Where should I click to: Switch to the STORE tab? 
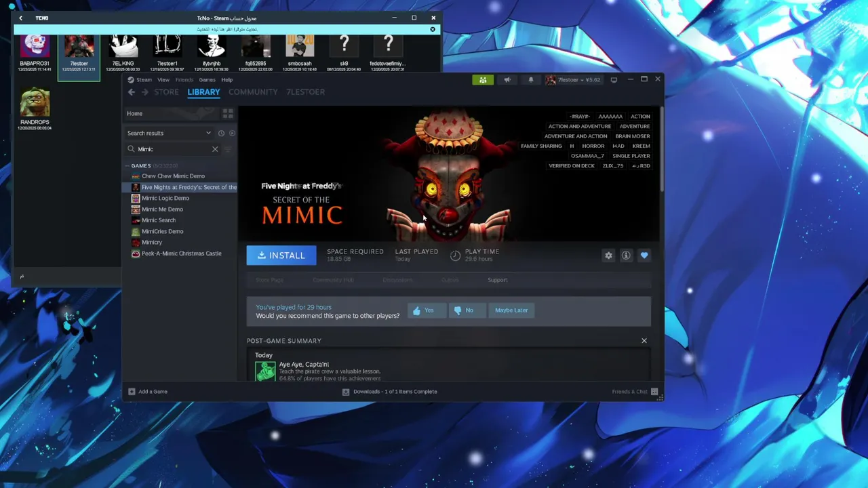tap(166, 92)
